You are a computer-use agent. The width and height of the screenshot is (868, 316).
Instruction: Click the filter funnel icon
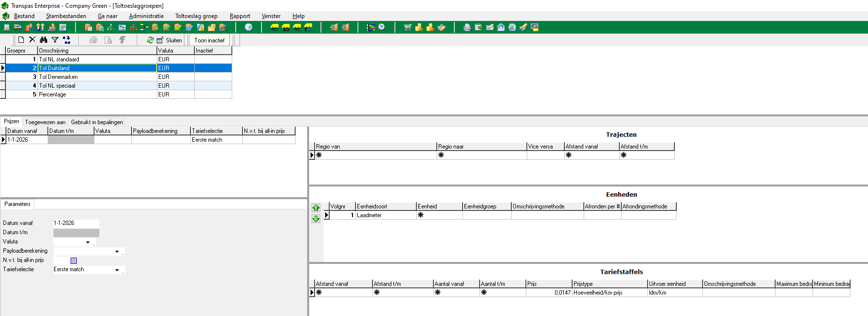click(x=55, y=40)
